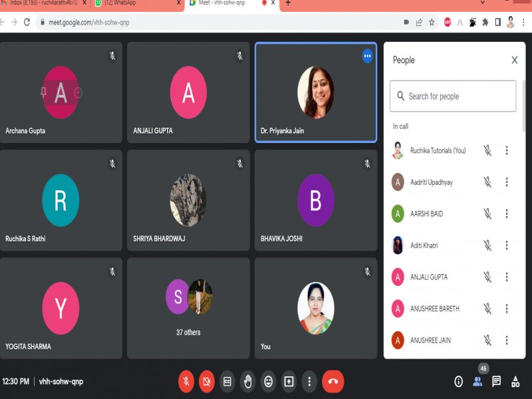
Task: Close the People side panel
Action: [514, 61]
